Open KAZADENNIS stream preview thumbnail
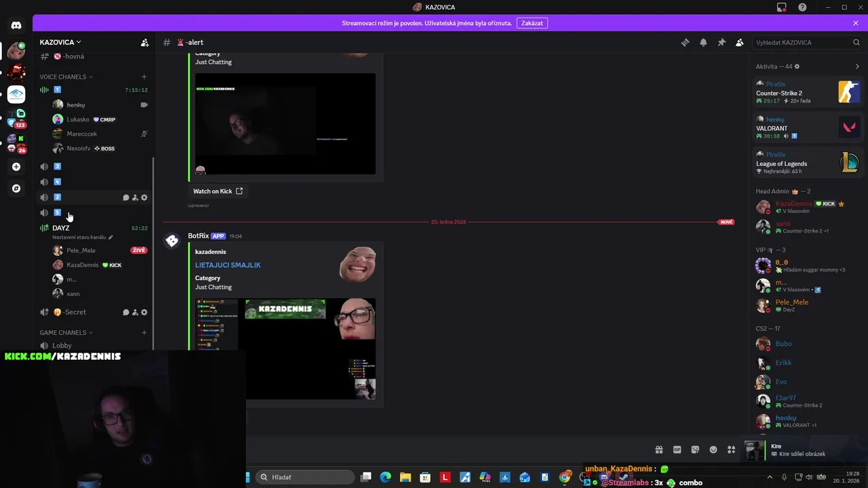The height and width of the screenshot is (488, 868). click(285, 349)
